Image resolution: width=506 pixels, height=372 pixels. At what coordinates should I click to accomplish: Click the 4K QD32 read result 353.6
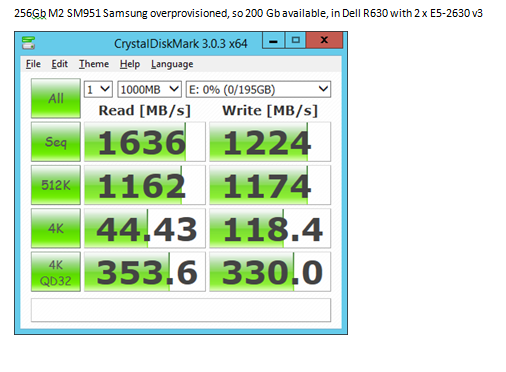145,272
